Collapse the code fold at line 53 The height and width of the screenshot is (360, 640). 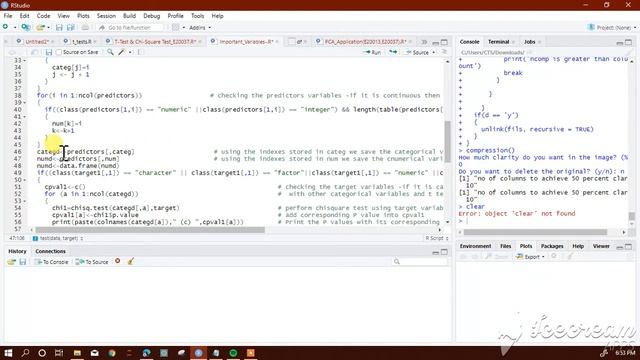25,201
